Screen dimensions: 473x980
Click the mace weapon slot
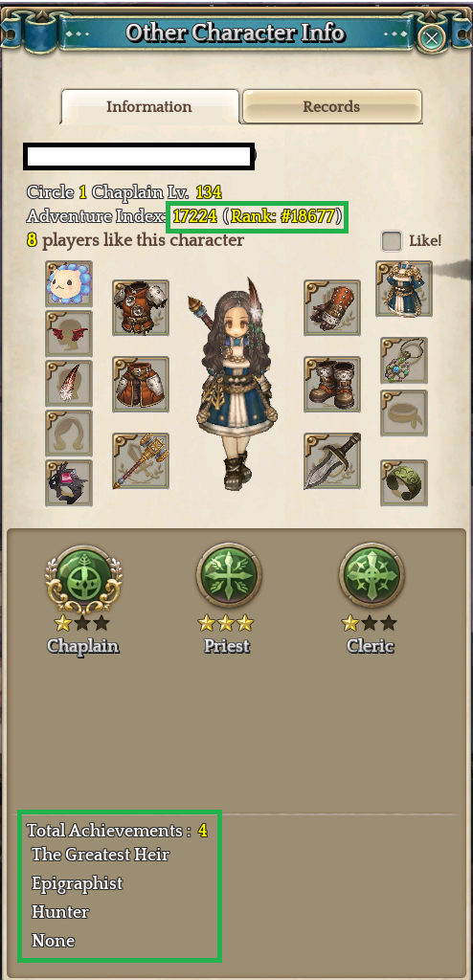140,460
